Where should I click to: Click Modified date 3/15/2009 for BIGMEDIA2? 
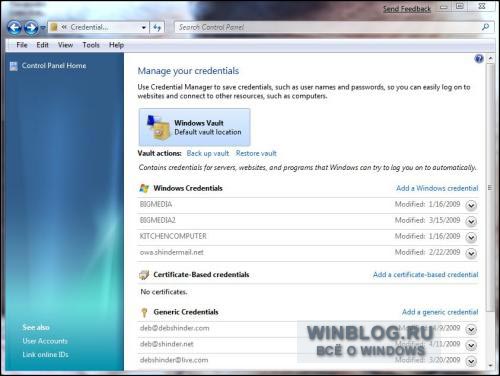[x=428, y=220]
